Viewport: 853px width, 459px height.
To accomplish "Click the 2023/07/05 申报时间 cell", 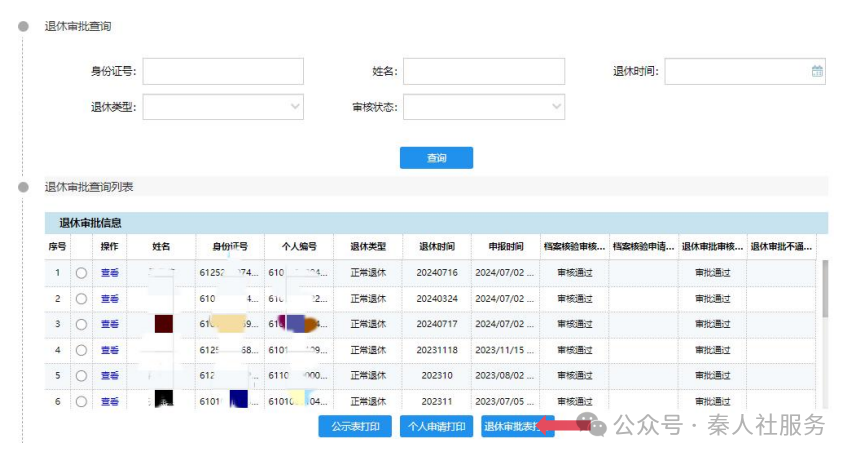I will 504,401.
